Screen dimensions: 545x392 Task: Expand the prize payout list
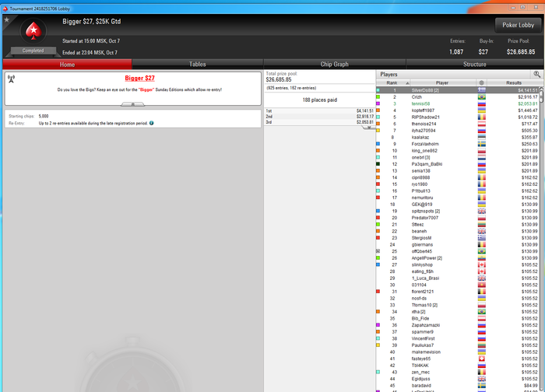pos(368,128)
